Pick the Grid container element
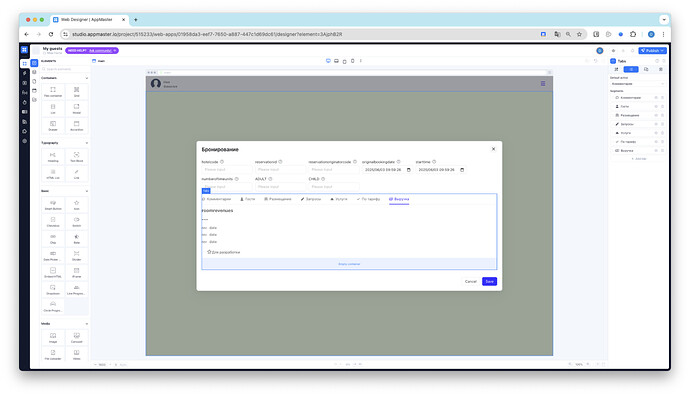The image size is (690, 396). coord(77,92)
